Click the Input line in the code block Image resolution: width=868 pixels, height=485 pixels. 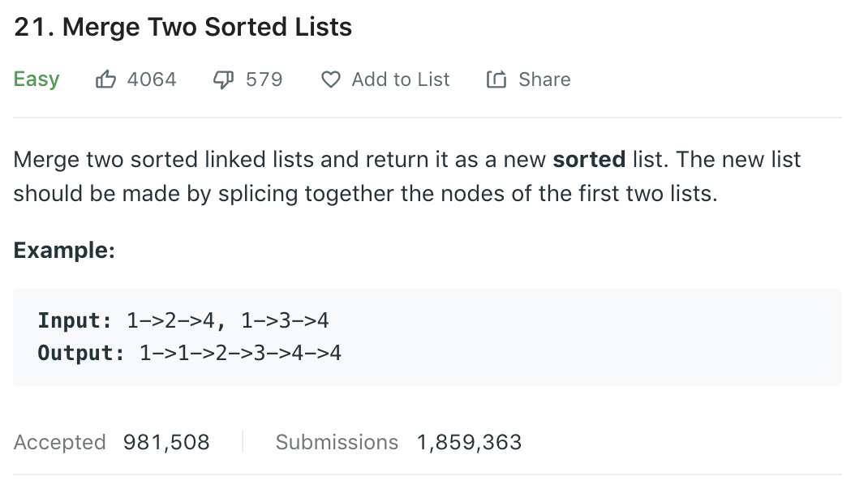coord(183,320)
